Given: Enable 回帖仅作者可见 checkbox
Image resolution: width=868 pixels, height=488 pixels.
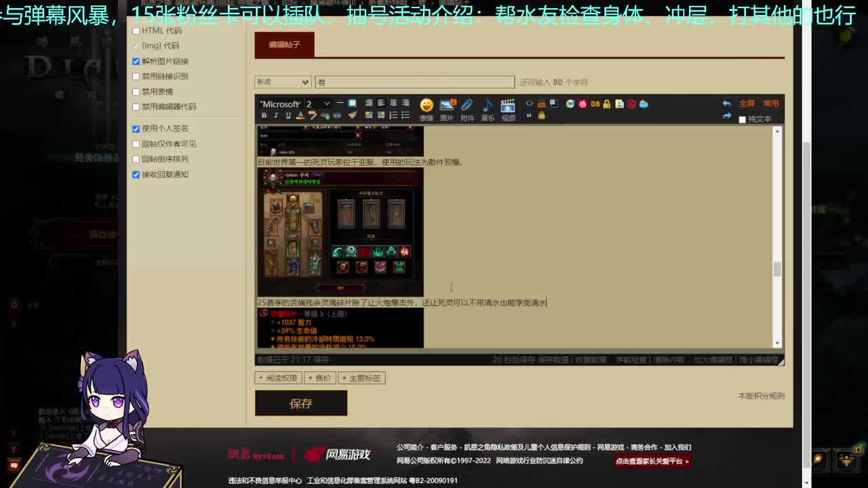Looking at the screenshot, I should (x=136, y=144).
